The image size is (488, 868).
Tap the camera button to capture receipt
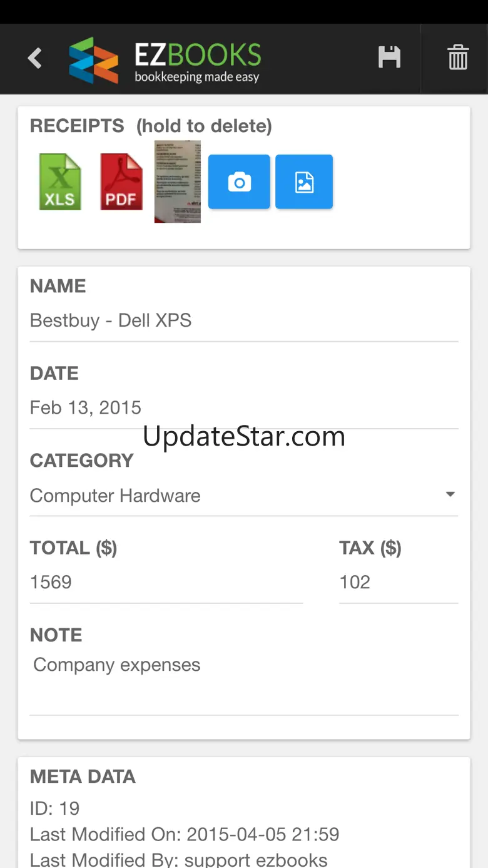tap(239, 182)
